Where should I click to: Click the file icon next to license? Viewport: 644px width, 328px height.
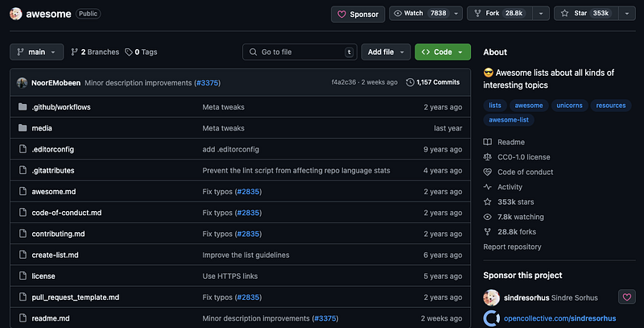coord(23,276)
